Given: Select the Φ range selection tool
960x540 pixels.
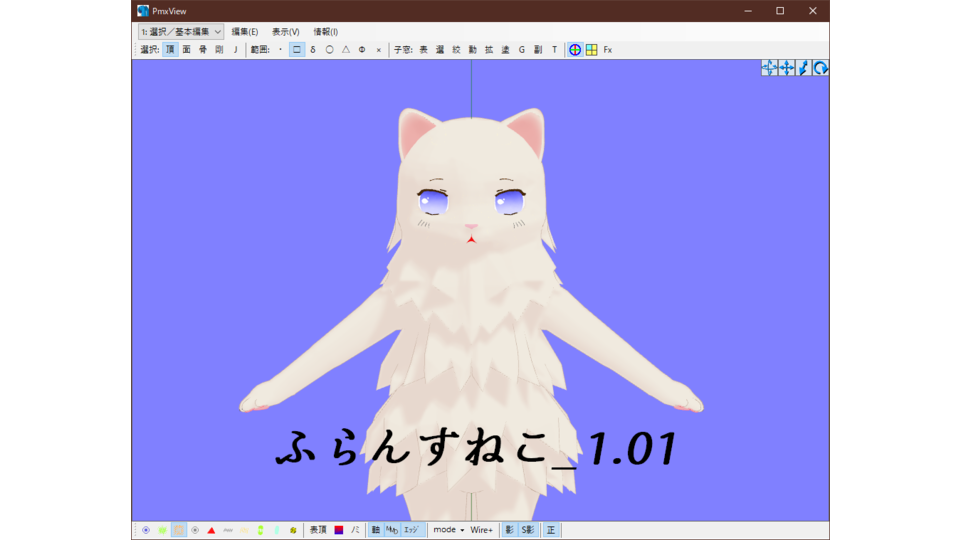Looking at the screenshot, I should [362, 50].
